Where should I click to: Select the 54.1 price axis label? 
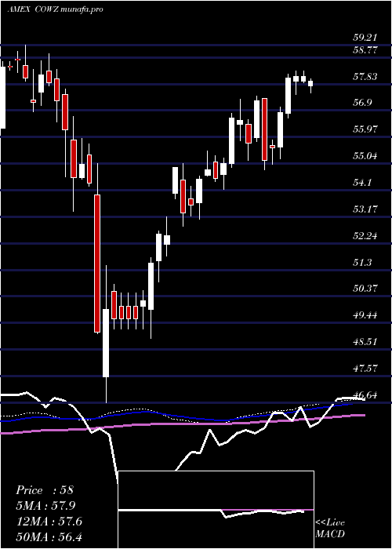[362, 183]
